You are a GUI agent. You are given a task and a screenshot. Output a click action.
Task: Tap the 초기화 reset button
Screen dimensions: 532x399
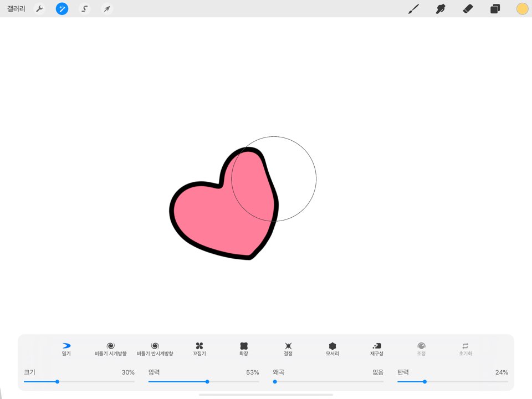click(x=465, y=349)
